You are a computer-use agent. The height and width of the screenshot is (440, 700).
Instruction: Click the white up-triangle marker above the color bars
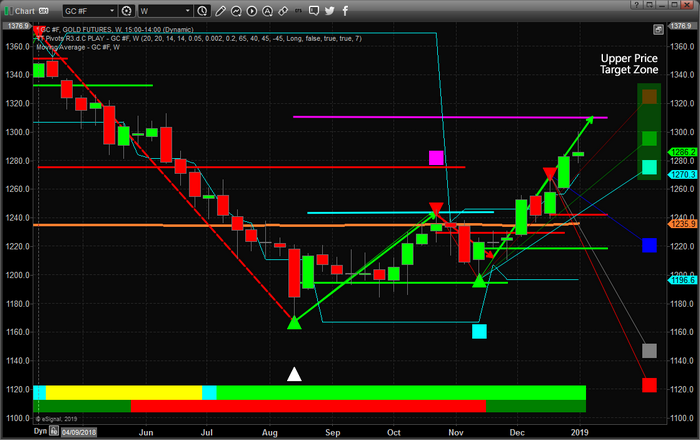pos(294,374)
